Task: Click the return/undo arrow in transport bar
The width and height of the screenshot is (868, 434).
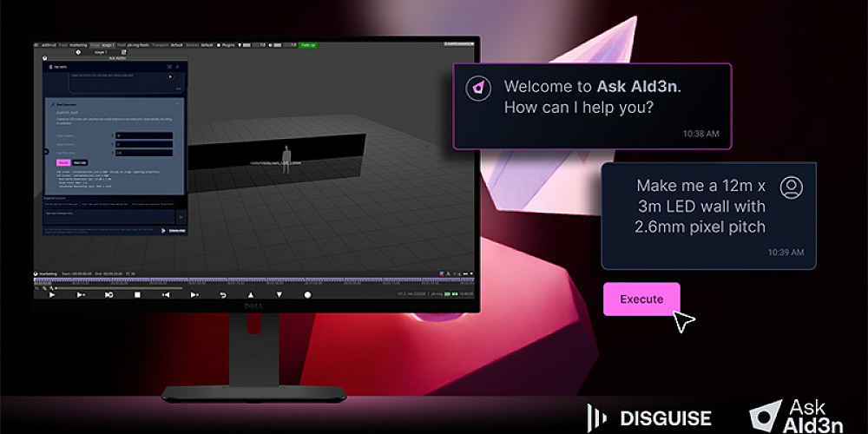Action: pos(222,295)
